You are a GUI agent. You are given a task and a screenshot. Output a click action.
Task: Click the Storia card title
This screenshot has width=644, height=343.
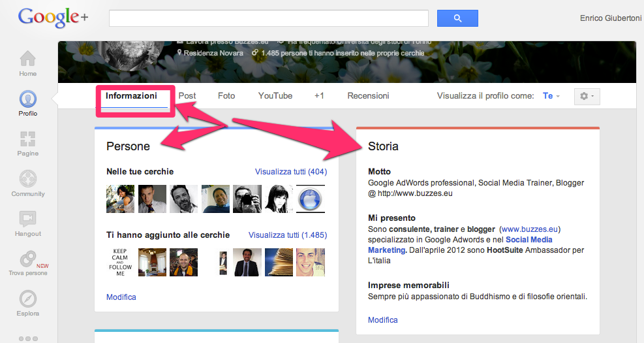pos(383,146)
